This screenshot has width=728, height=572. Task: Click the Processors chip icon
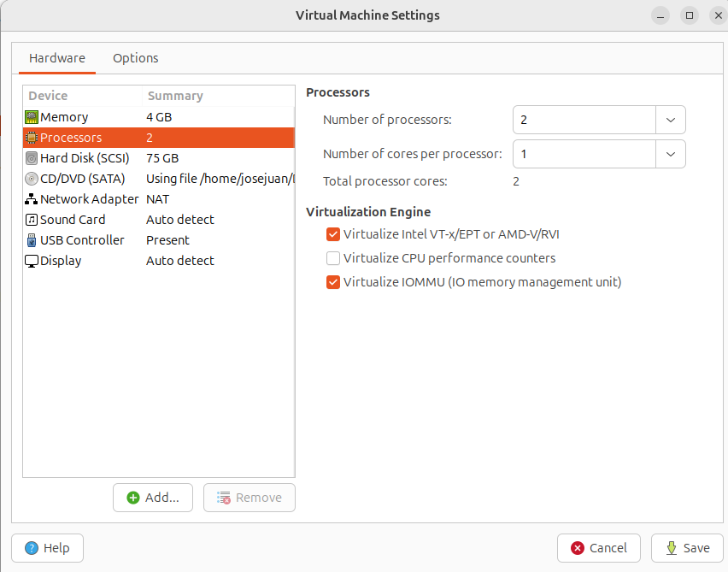pyautogui.click(x=30, y=137)
